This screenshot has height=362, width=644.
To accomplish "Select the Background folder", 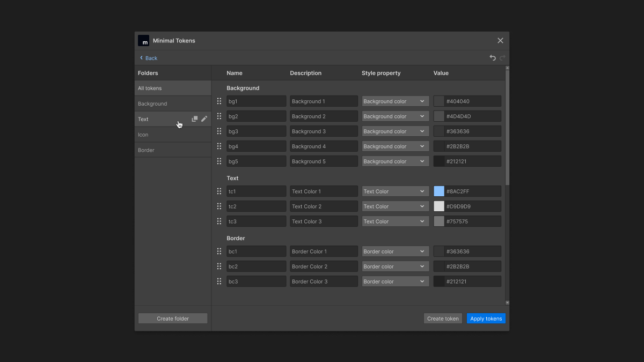I will coord(173,104).
